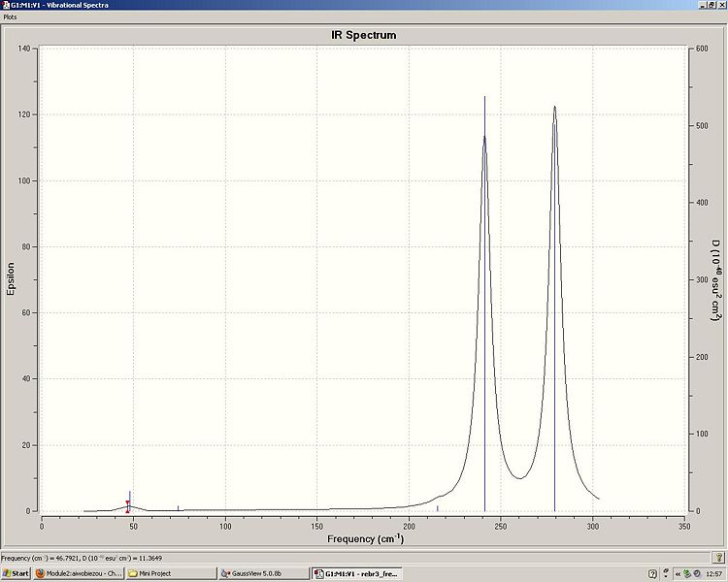The height and width of the screenshot is (582, 728).
Task: Open the Mini Project folder taskbar item
Action: [x=171, y=573]
